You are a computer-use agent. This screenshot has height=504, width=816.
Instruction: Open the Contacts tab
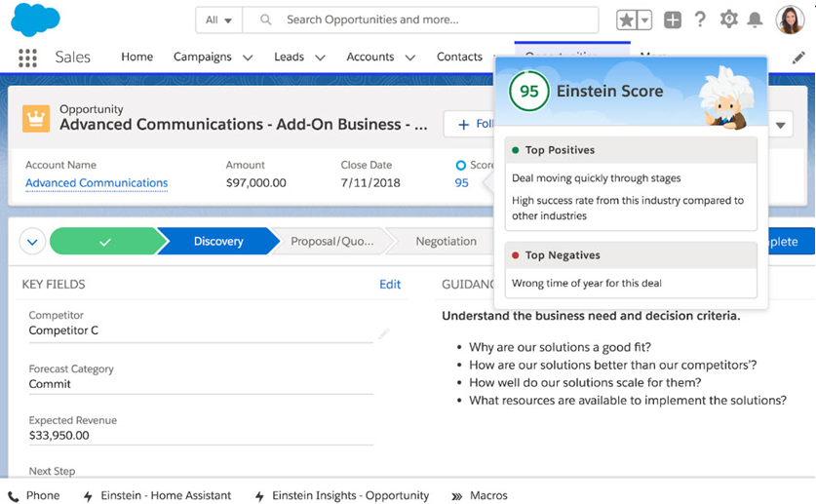coord(459,58)
